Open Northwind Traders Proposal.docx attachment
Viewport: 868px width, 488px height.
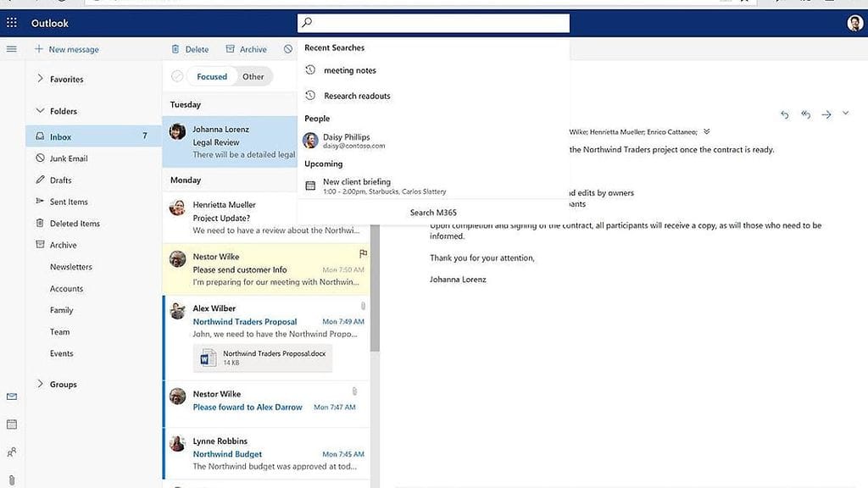click(263, 358)
